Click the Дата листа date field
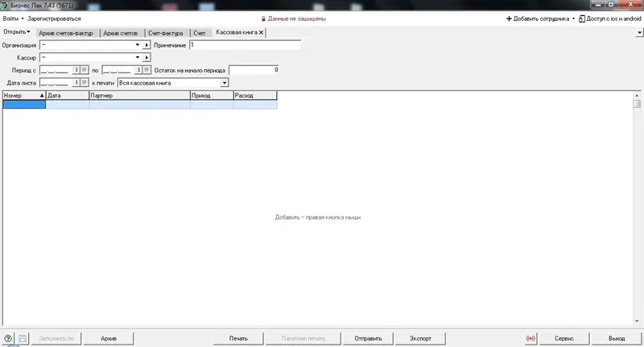 pyautogui.click(x=56, y=83)
